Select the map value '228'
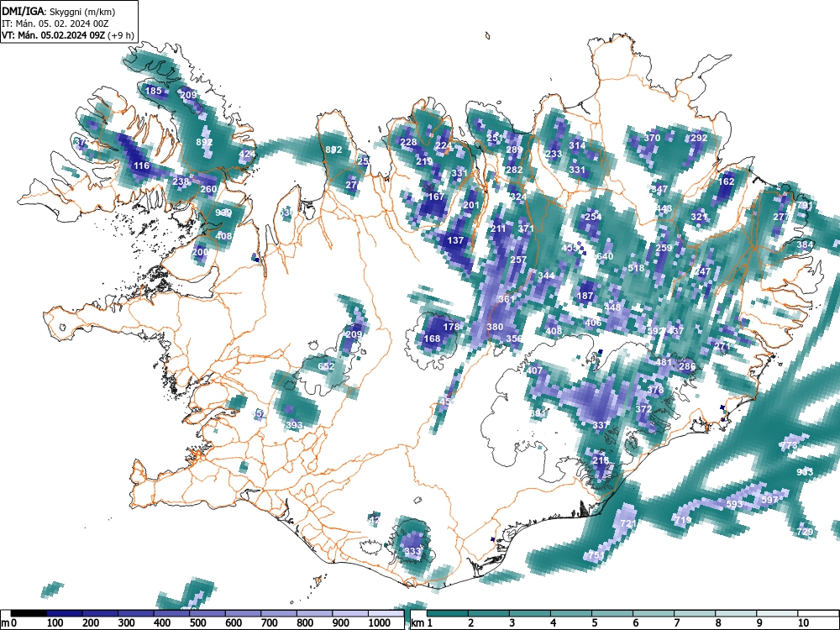This screenshot has height=630, width=840. coord(408,142)
